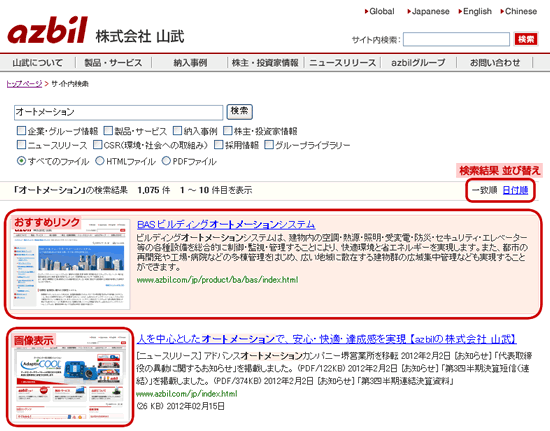
Task: Check the ニュースリリース filter checkbox
Action: click(x=21, y=144)
